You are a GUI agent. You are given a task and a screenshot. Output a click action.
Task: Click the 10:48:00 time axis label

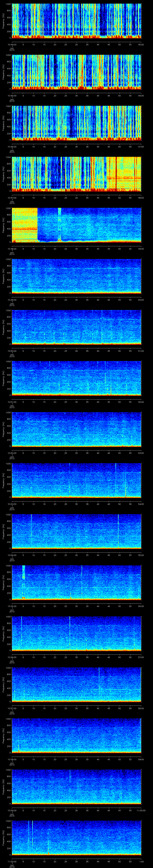[x=12, y=249]
